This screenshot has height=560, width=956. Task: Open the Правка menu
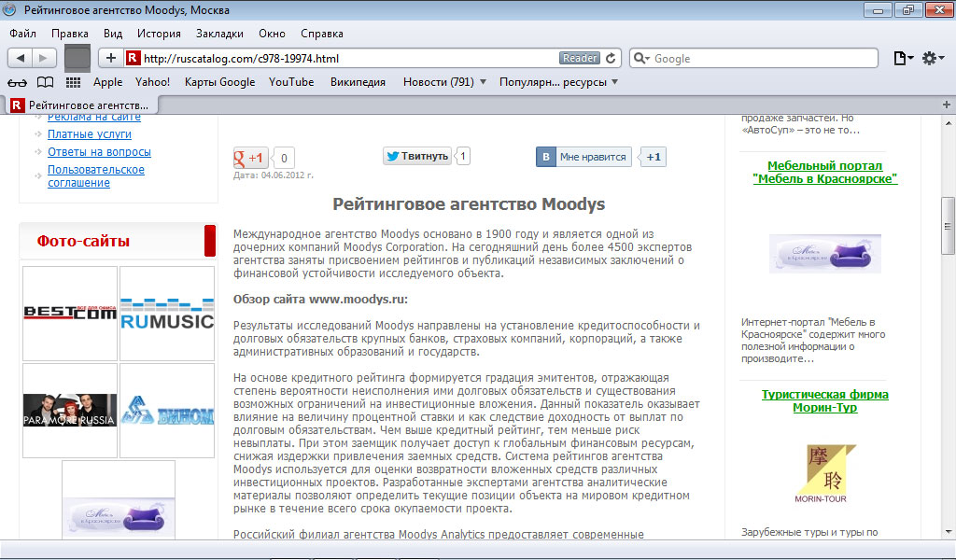tap(69, 34)
